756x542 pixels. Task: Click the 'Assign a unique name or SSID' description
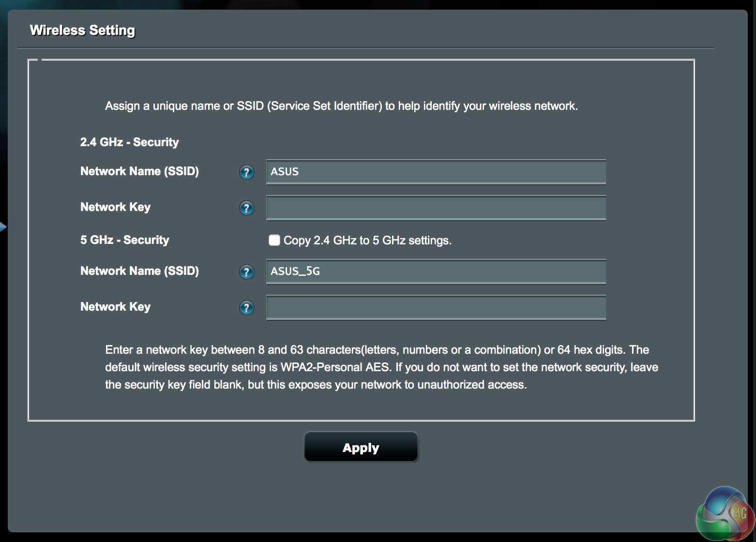pos(341,106)
